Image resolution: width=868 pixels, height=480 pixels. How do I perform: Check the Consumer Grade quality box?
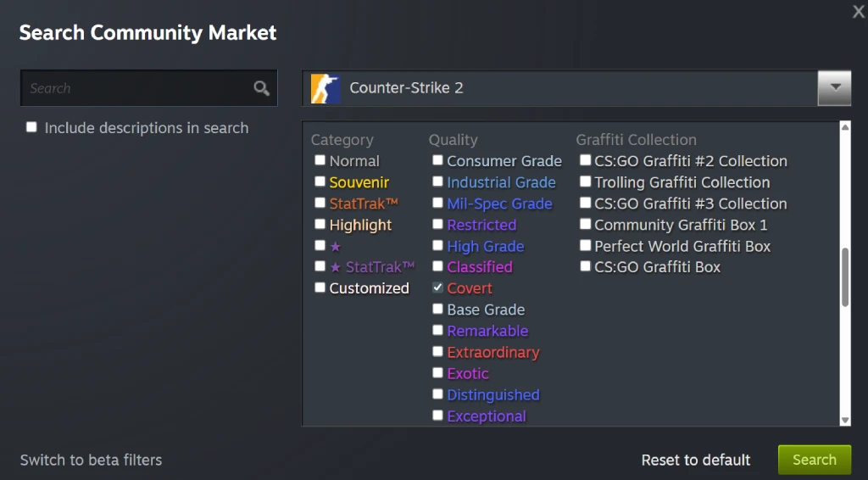coord(438,160)
